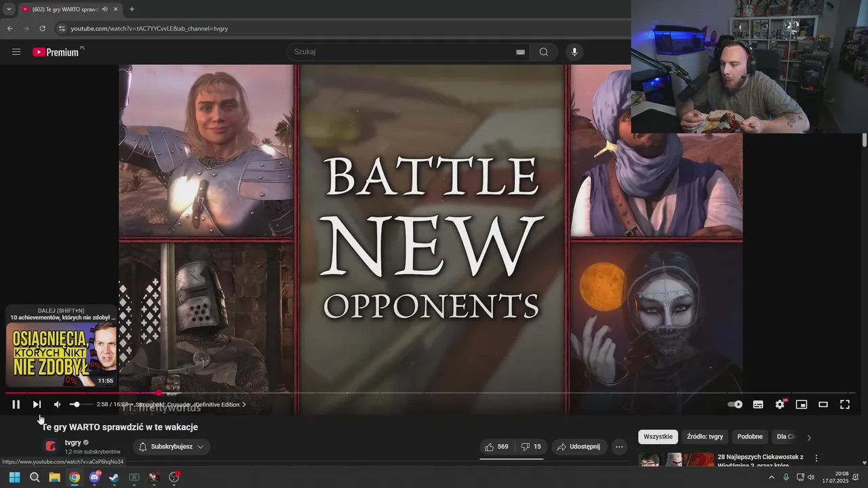Image resolution: width=868 pixels, height=488 pixels.
Task: Open the YouTube hamburger guide menu
Action: pyautogui.click(x=16, y=52)
